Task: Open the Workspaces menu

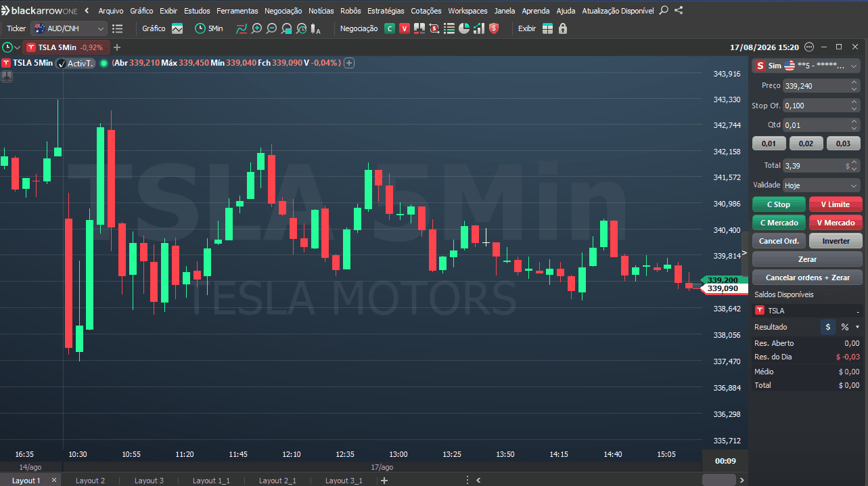Action: (x=467, y=11)
